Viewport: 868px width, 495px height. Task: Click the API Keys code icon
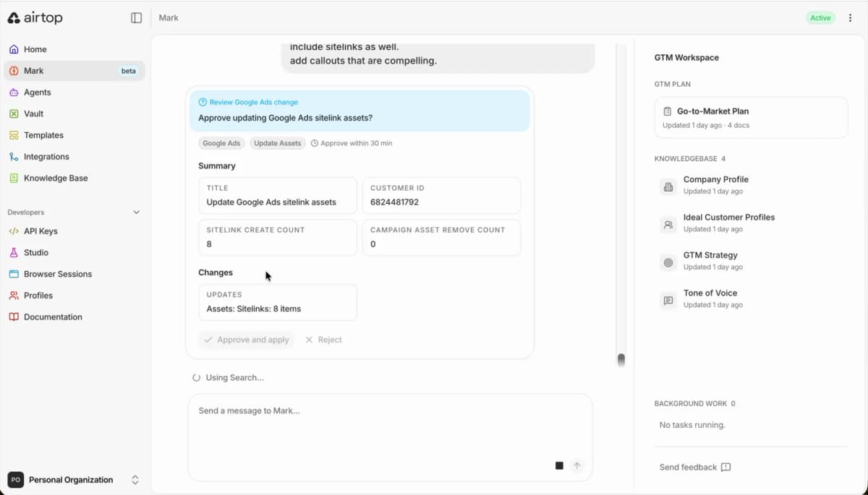[x=14, y=231]
